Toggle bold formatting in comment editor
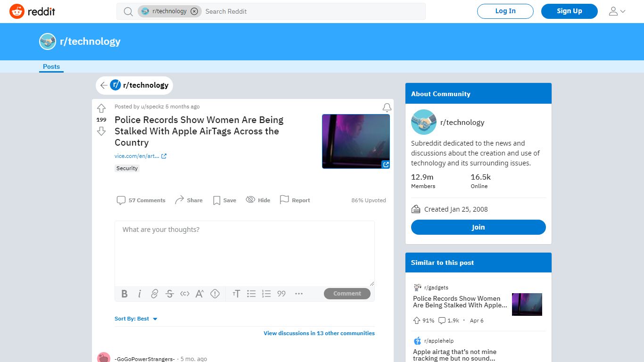 click(x=124, y=294)
